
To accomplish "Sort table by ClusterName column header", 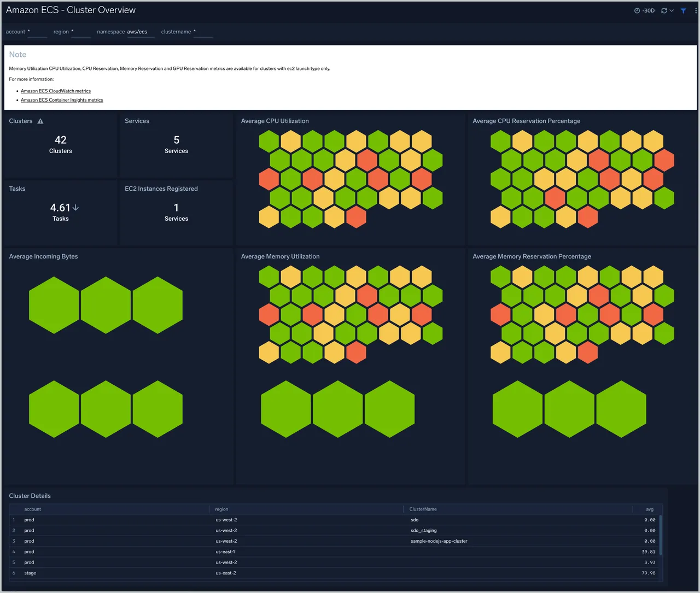I will pyautogui.click(x=423, y=509).
